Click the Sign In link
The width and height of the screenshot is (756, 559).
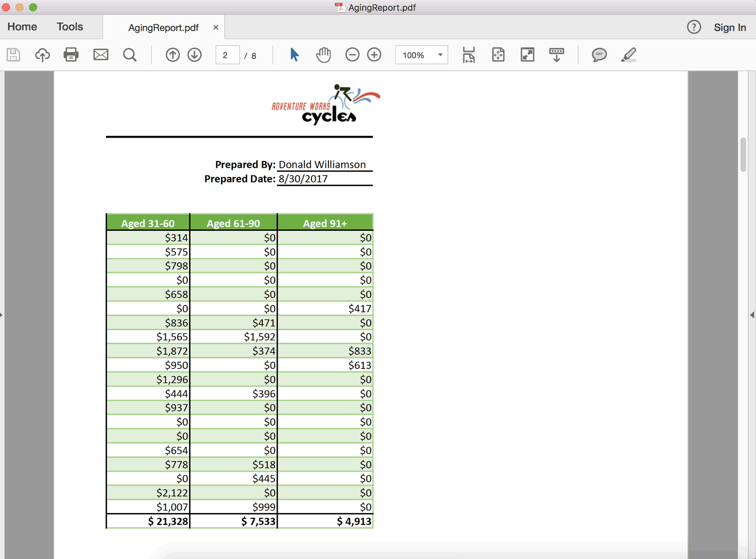coord(729,27)
